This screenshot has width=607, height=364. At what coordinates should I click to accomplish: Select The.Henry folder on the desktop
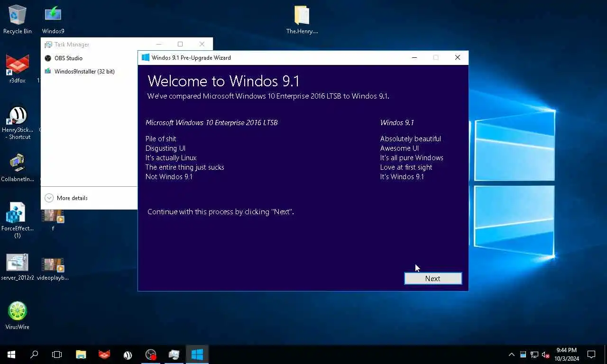point(302,19)
